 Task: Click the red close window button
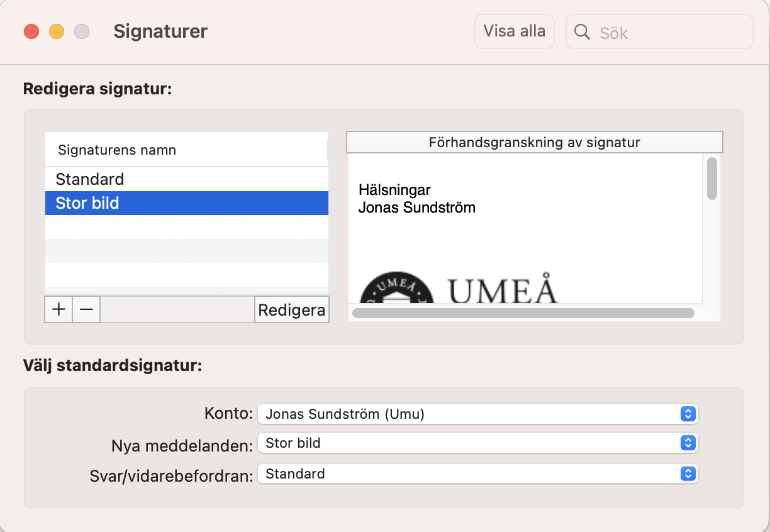[x=31, y=31]
